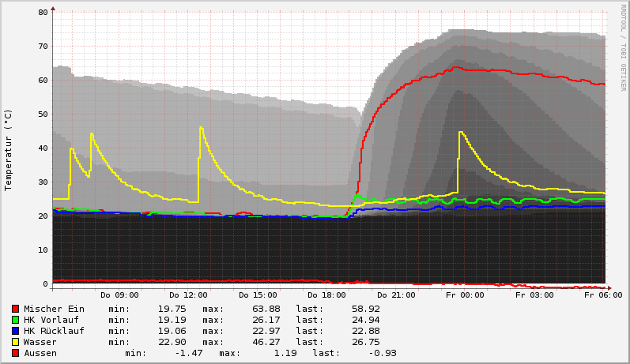Select the Wasser legend label
Viewport: 630px width, 364px height.
[x=40, y=342]
